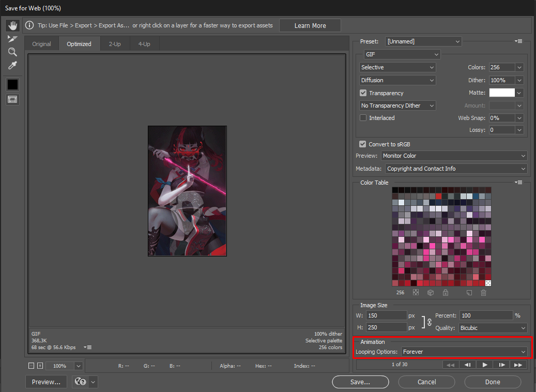Go to previous animation frame

(x=468, y=365)
